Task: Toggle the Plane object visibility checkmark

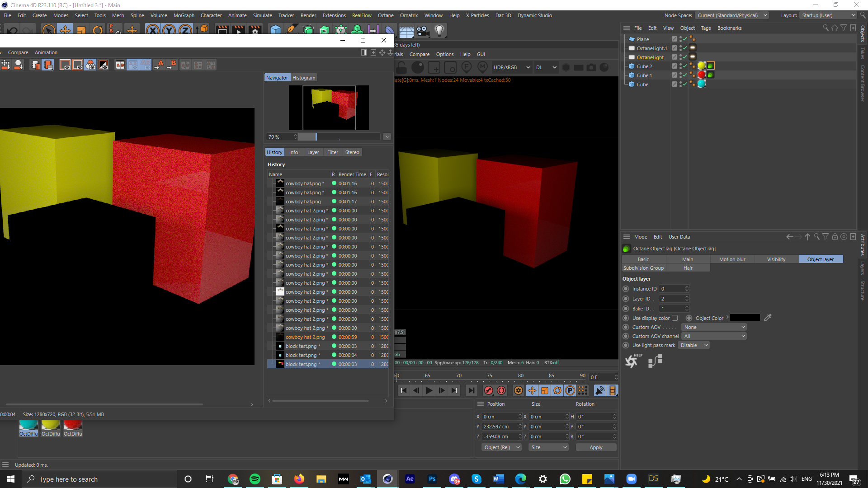Action: [684, 39]
